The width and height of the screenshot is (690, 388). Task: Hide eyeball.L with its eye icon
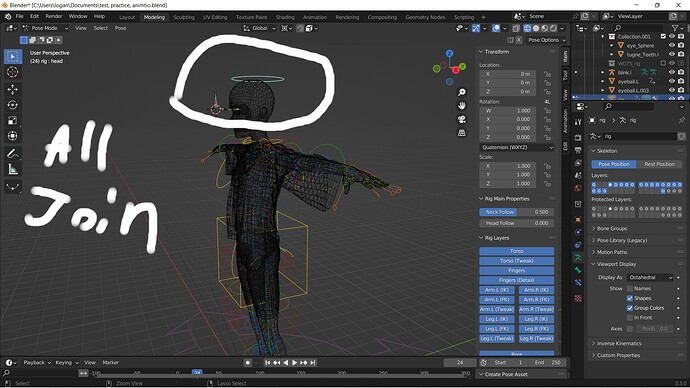(672, 81)
